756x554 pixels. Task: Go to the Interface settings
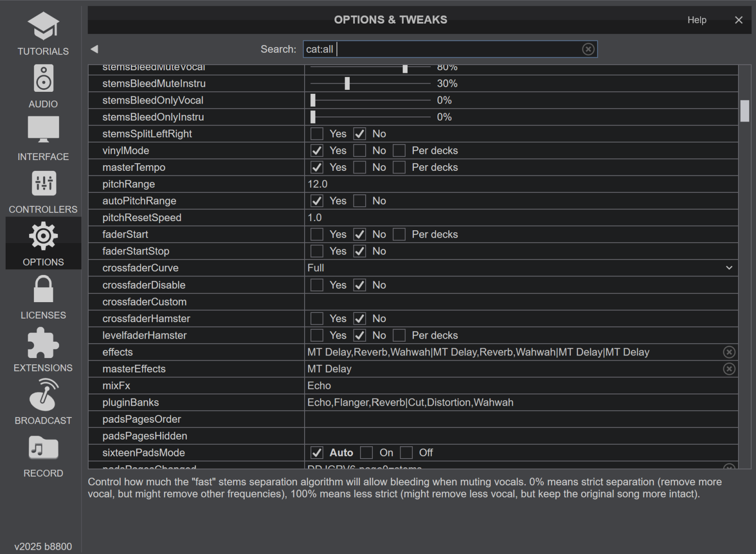tap(43, 138)
